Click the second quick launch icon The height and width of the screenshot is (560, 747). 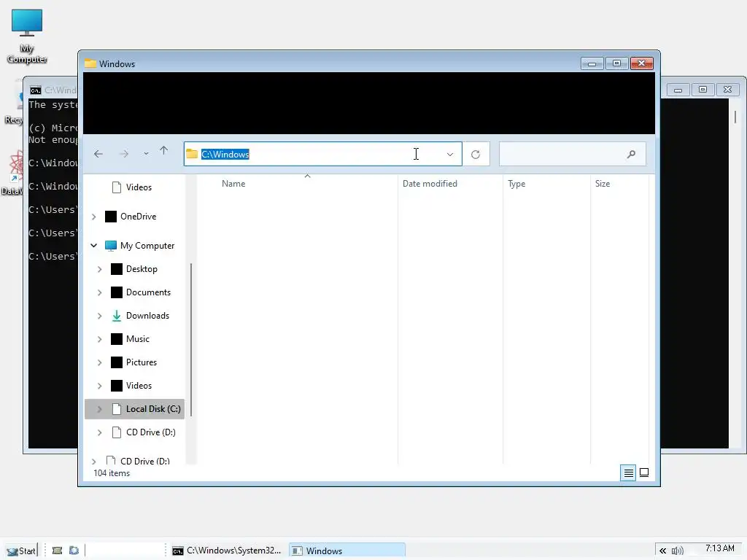pos(74,551)
